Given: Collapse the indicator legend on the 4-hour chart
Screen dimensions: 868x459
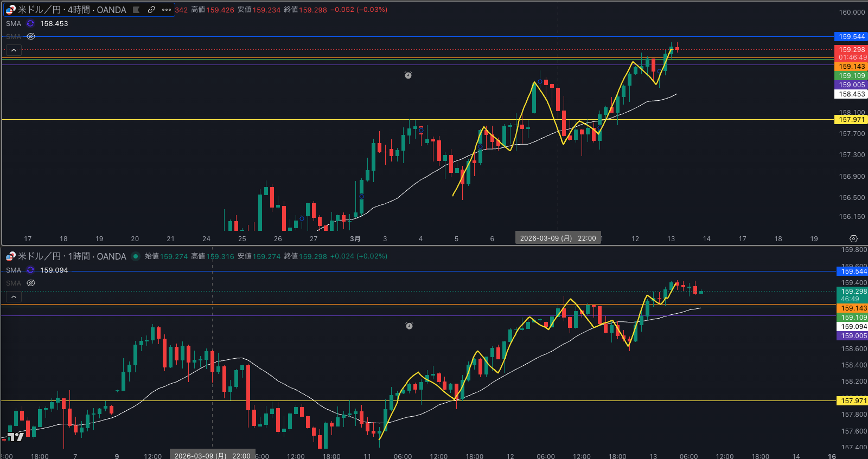Looking at the screenshot, I should (x=14, y=50).
